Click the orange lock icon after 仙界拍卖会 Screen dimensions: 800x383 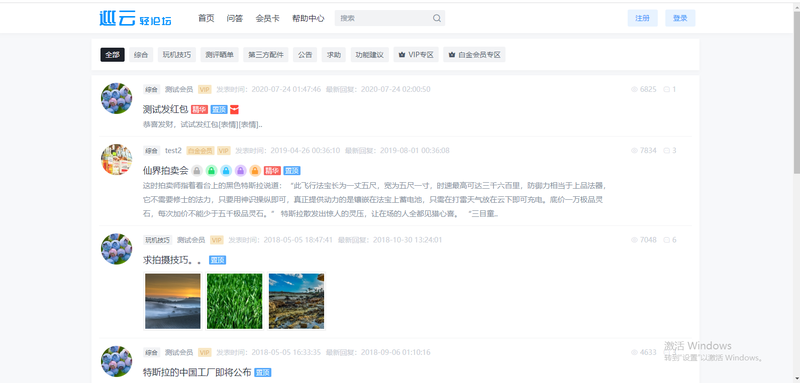[255, 171]
